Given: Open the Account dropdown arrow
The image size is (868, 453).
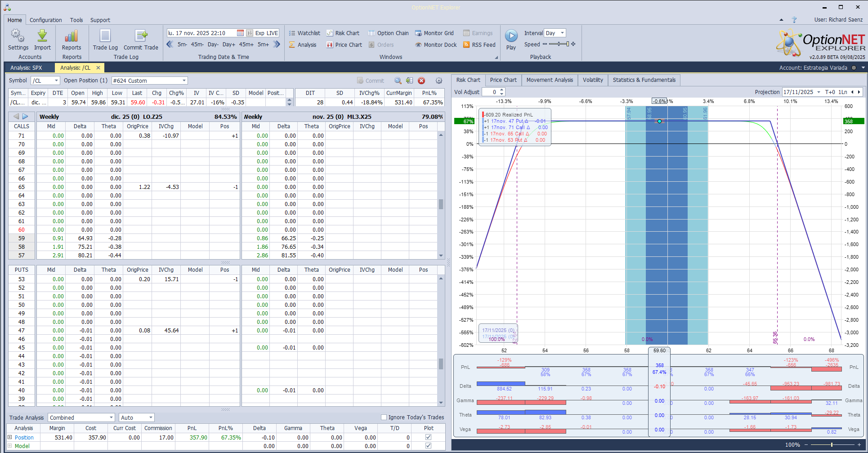Looking at the screenshot, I should point(863,67).
